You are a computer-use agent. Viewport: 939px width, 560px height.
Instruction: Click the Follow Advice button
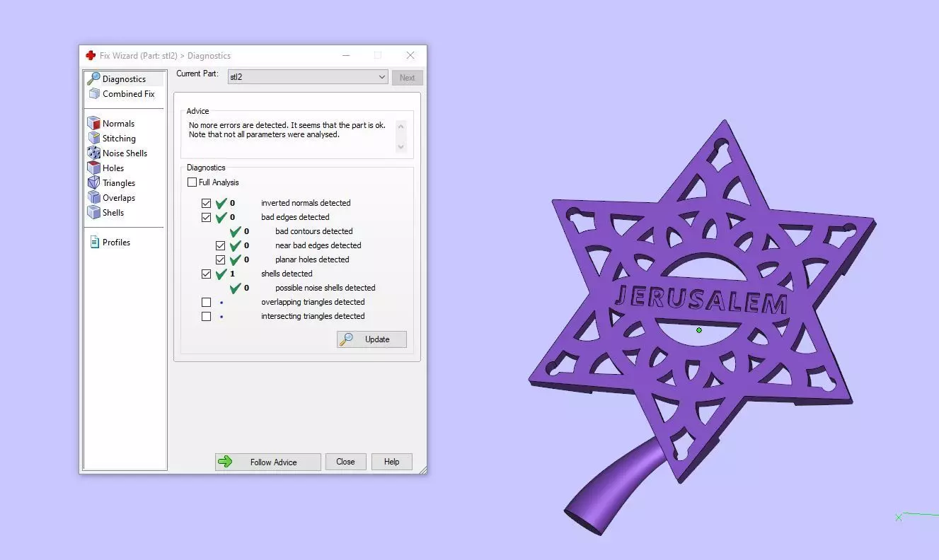pyautogui.click(x=267, y=462)
